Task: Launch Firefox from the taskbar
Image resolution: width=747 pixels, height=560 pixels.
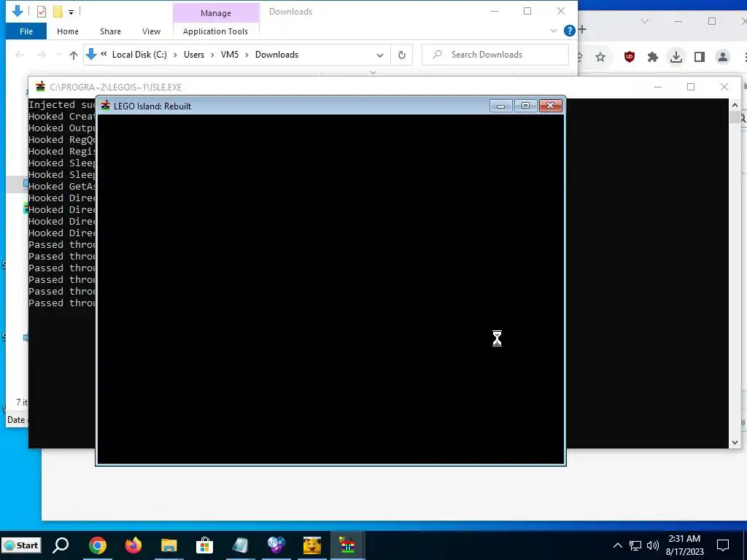Action: coord(133,545)
